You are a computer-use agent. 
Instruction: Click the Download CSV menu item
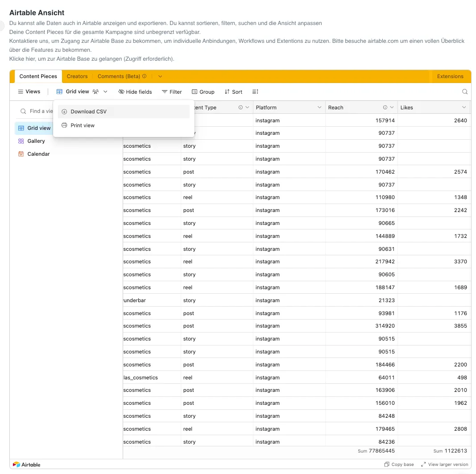coord(124,112)
